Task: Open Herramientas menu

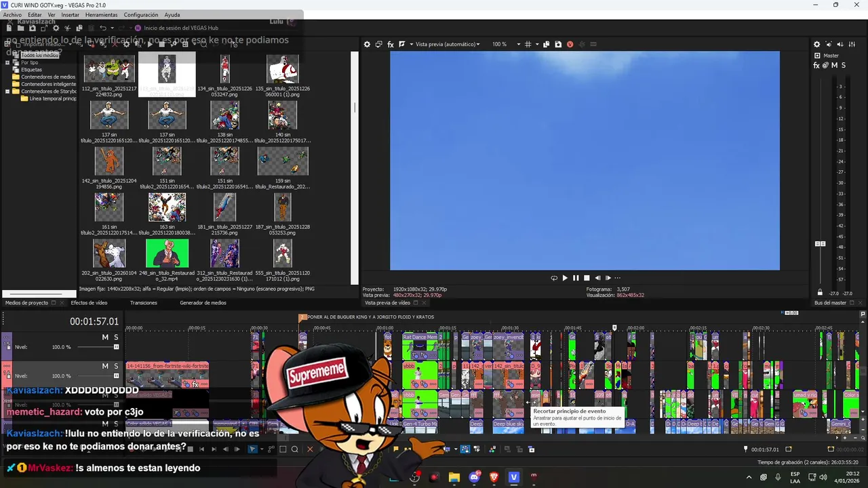Action: (101, 15)
